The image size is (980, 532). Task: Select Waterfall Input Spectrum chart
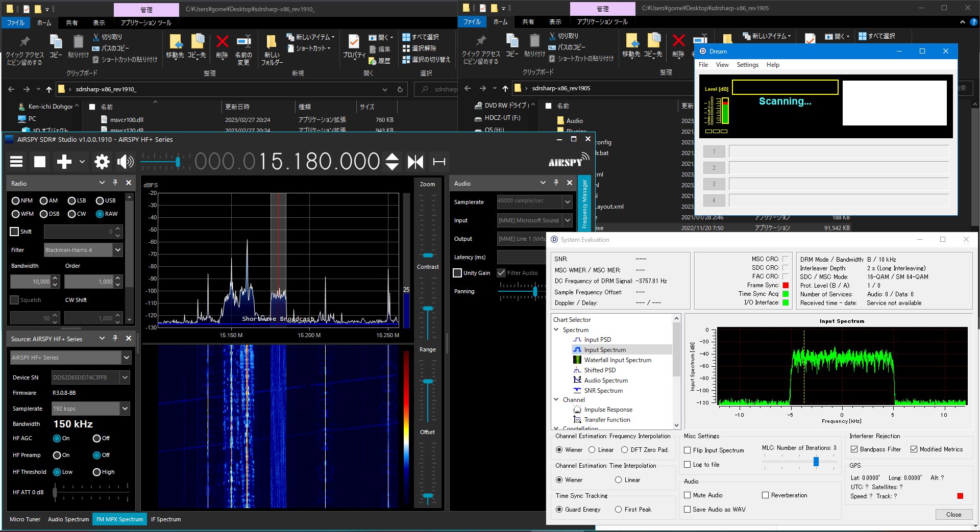(x=618, y=360)
